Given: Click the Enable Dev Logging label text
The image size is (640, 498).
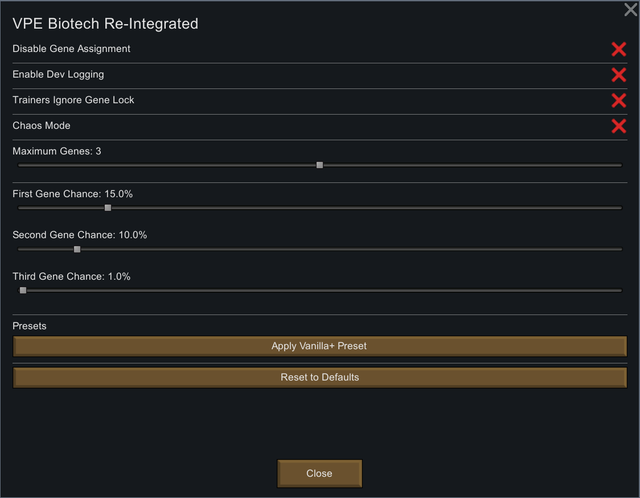Looking at the screenshot, I should pos(58,74).
